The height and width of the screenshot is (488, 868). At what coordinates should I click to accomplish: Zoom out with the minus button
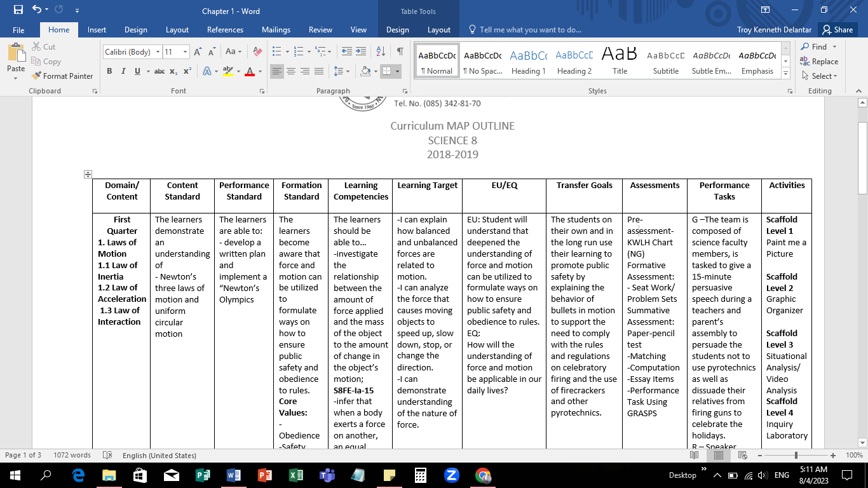pos(759,455)
